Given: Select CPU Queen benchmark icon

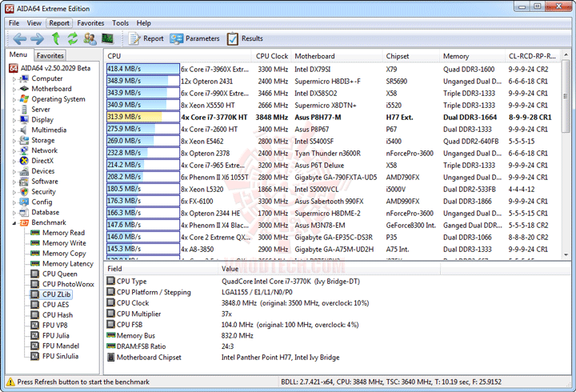Looking at the screenshot, I should [x=35, y=274].
